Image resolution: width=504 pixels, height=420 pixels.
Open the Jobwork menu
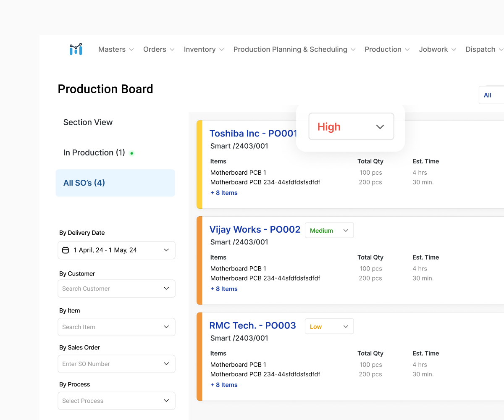coord(437,49)
